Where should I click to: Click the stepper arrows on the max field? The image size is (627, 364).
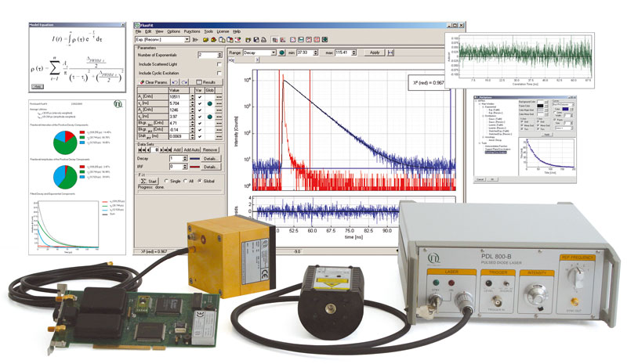coord(354,52)
